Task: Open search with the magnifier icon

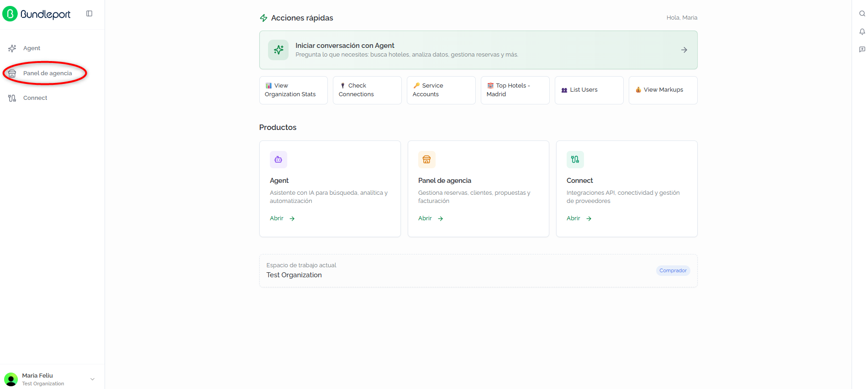Action: [862, 14]
